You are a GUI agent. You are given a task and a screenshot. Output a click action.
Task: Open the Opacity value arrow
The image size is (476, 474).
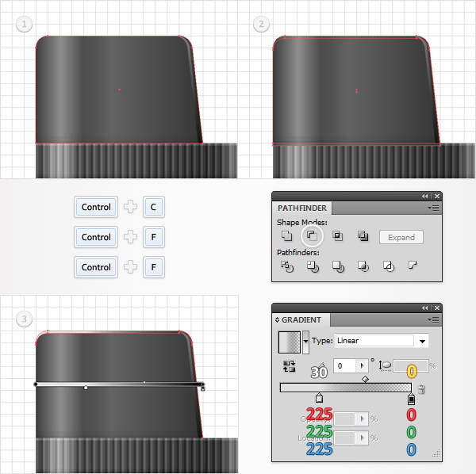(362, 419)
